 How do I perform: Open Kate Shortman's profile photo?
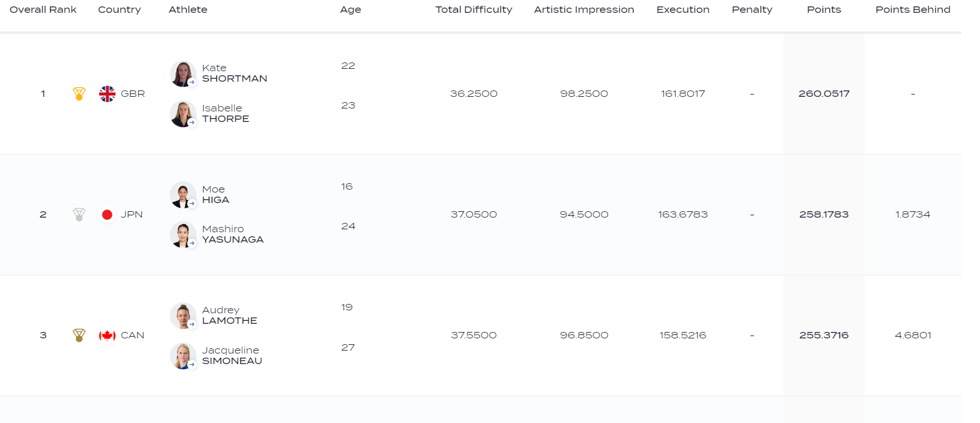(x=183, y=74)
